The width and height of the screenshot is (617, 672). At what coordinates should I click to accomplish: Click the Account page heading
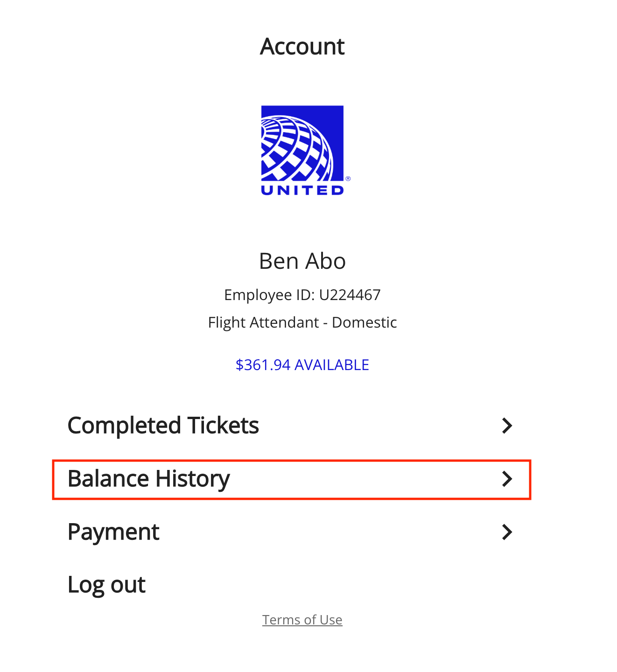point(302,47)
